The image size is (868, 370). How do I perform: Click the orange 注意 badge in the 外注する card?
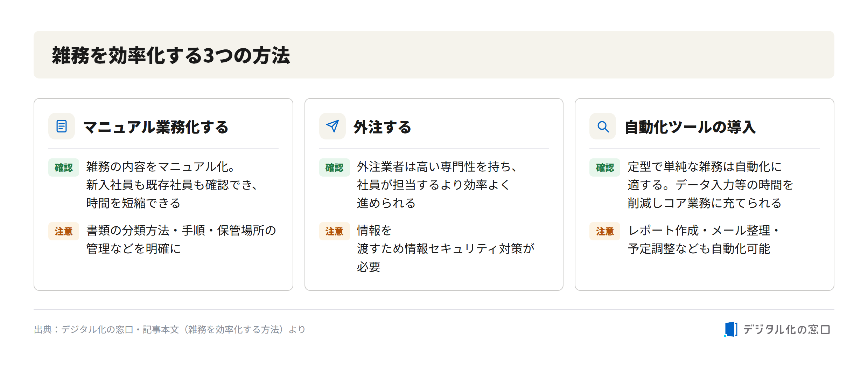point(335,231)
